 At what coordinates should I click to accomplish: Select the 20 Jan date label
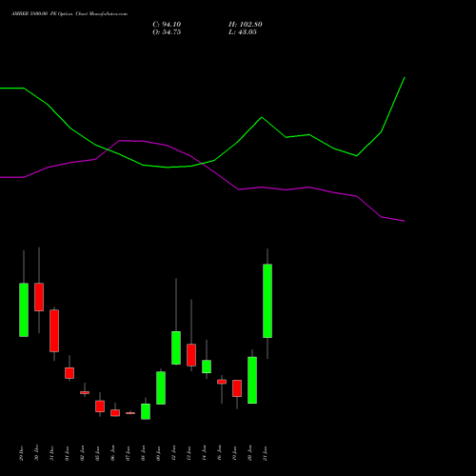pyautogui.click(x=249, y=453)
